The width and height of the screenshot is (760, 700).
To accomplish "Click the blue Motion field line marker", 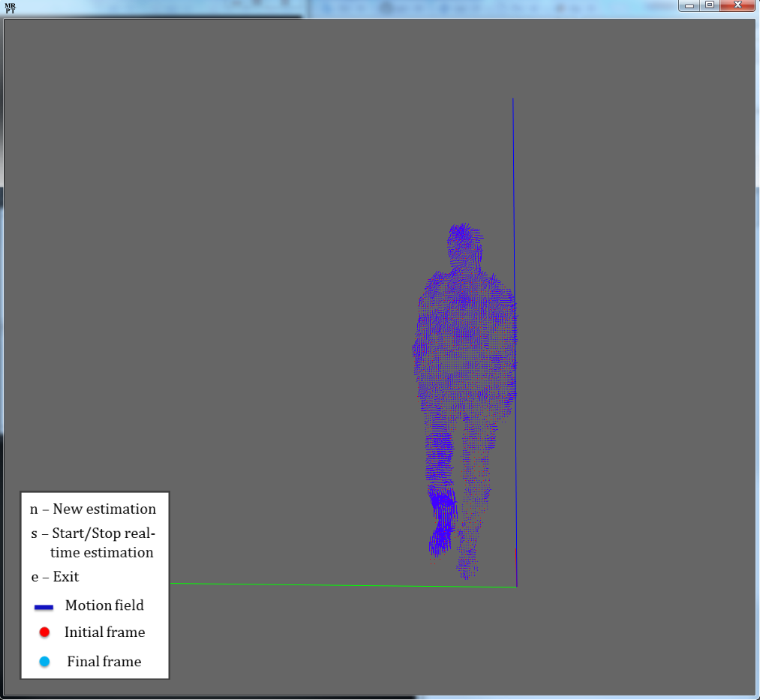I will tap(44, 607).
